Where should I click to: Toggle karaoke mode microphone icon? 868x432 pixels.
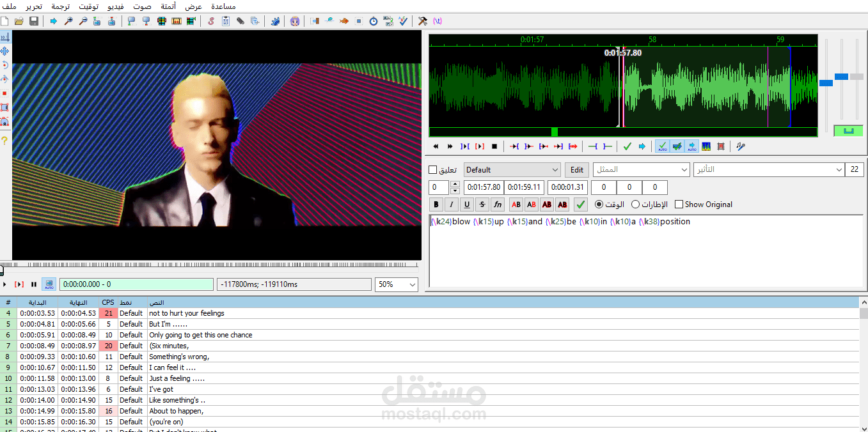(x=741, y=146)
